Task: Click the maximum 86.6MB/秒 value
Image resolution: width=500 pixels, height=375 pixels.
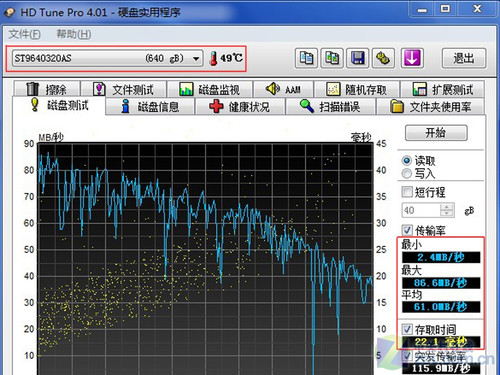Action: pos(441,283)
